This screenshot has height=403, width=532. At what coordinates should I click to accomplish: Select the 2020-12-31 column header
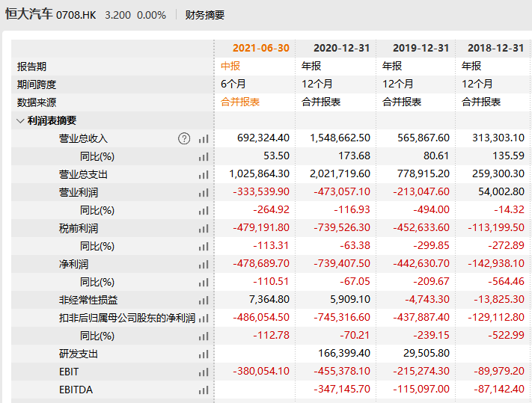[341, 48]
